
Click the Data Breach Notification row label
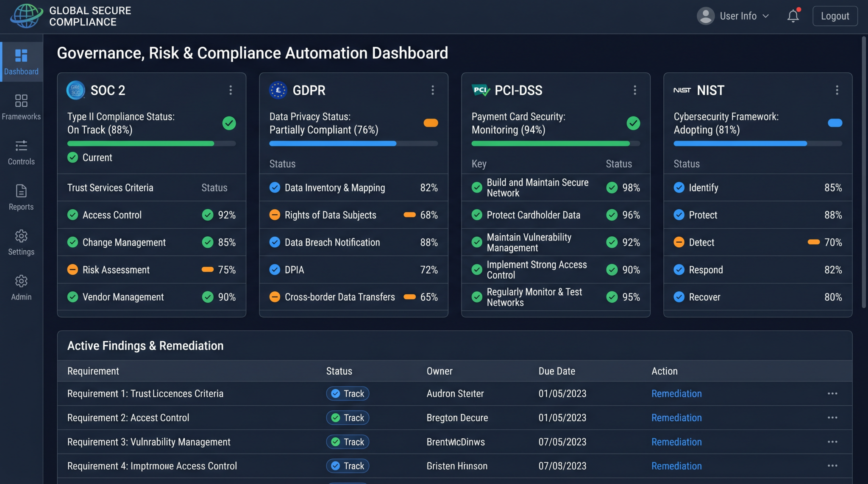tap(332, 242)
